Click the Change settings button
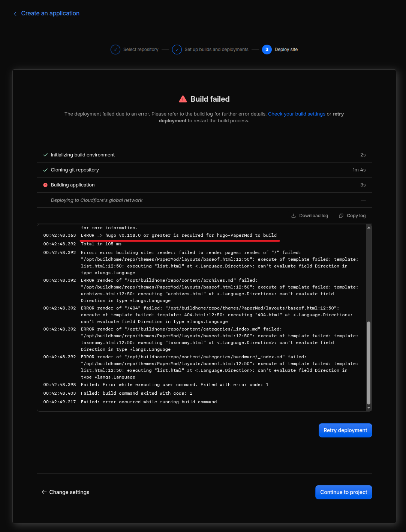Screen dimensions: 406x532 66,492
